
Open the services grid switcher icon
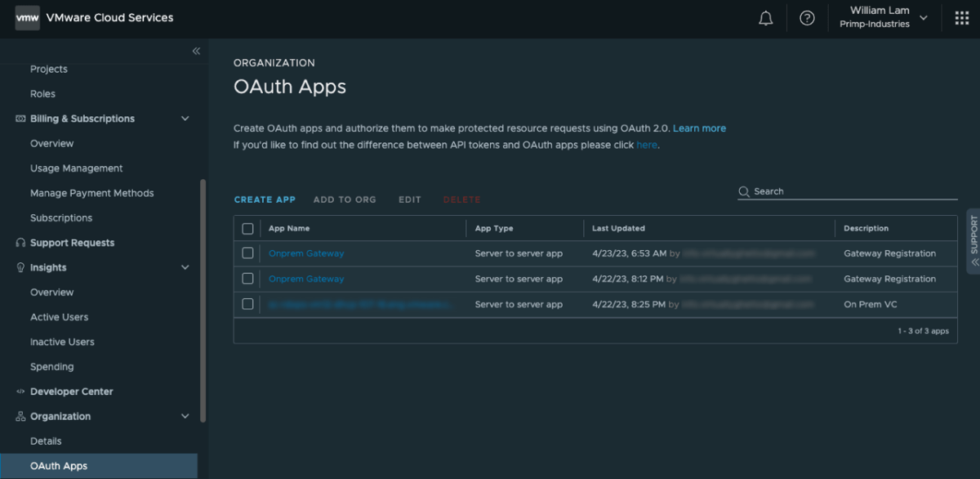[962, 18]
